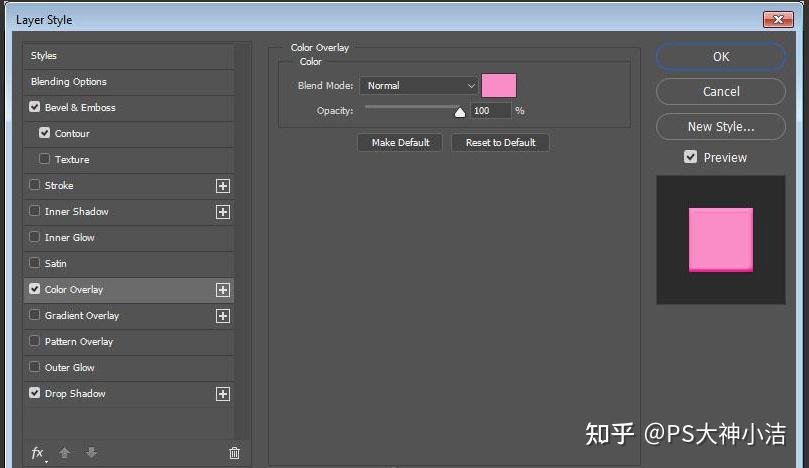
Task: Move effect down with the down arrow
Action: click(91, 453)
